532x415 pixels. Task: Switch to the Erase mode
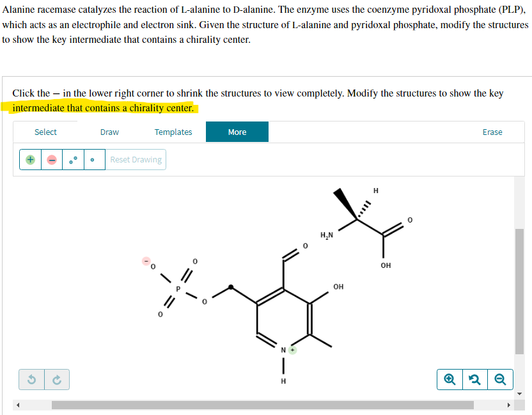[492, 132]
